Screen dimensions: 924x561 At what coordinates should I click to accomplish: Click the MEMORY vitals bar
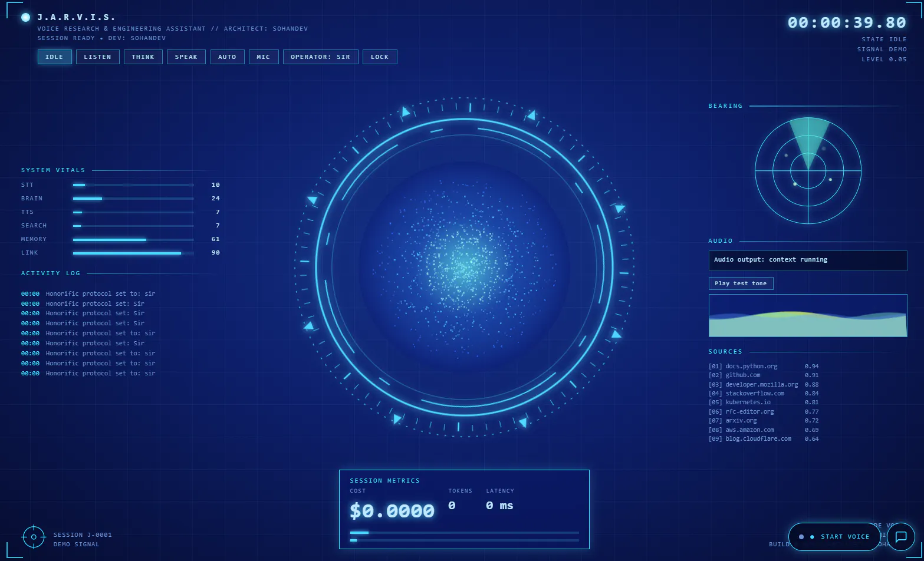[133, 239]
